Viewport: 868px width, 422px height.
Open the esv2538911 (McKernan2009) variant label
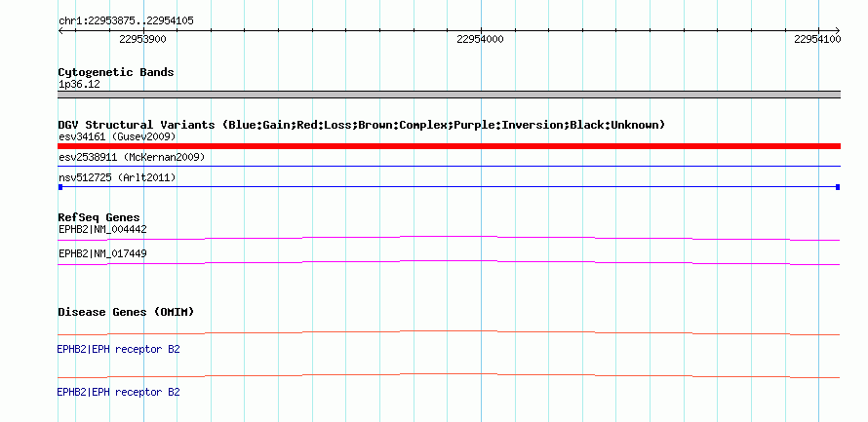pyautogui.click(x=132, y=157)
